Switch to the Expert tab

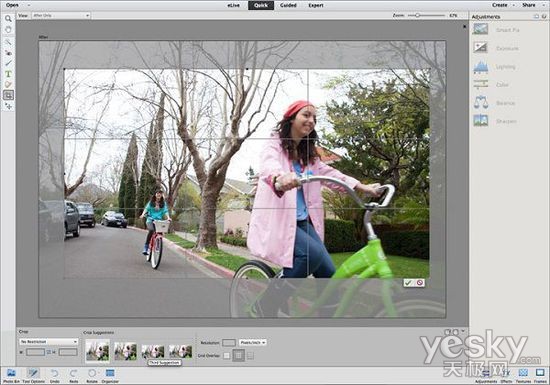click(316, 5)
